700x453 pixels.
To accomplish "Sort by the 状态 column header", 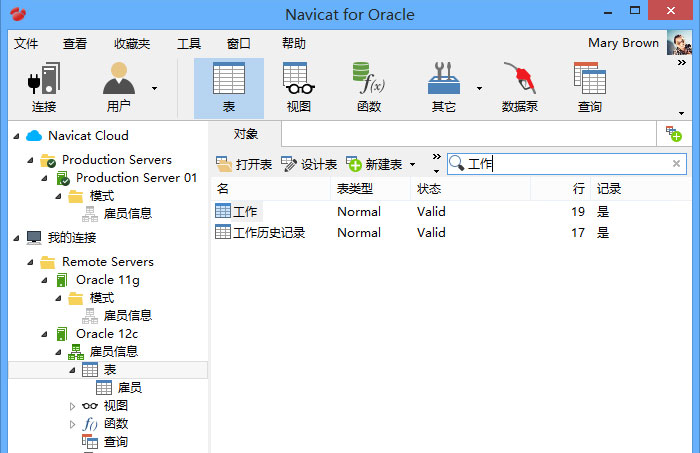I will 471,189.
